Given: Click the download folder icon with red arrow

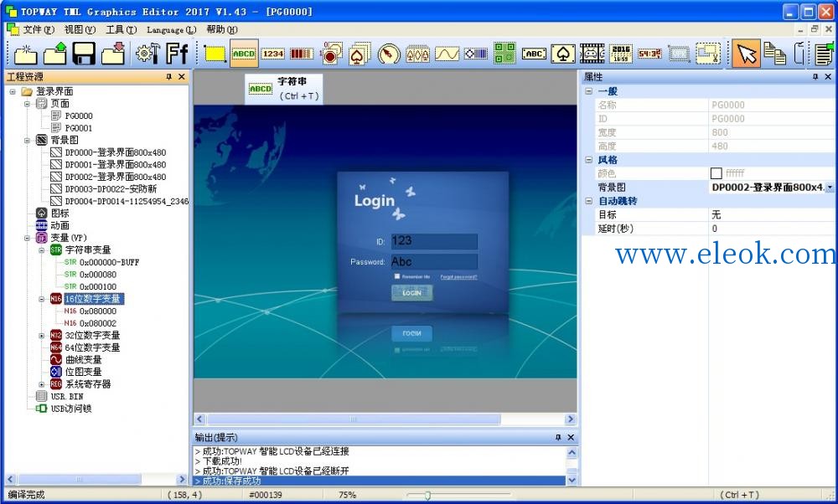Looking at the screenshot, I should click(x=113, y=54).
